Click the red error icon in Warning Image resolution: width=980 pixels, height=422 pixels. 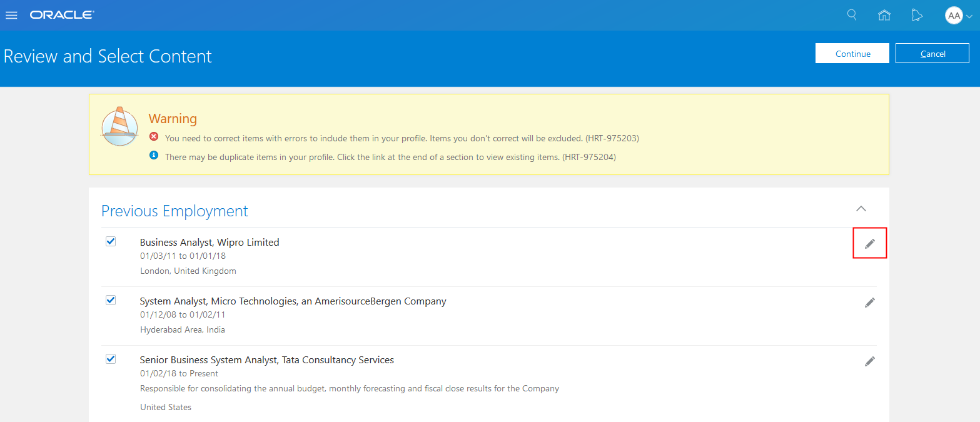coord(154,137)
